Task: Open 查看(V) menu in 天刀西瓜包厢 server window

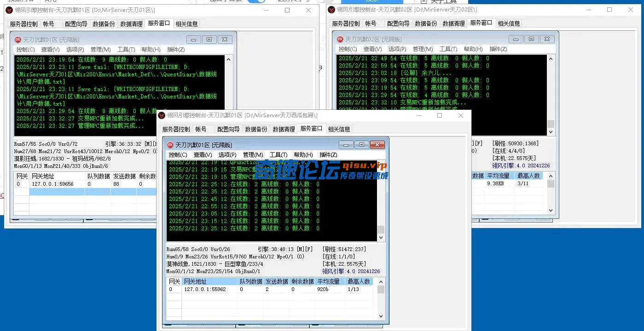Action: point(203,155)
